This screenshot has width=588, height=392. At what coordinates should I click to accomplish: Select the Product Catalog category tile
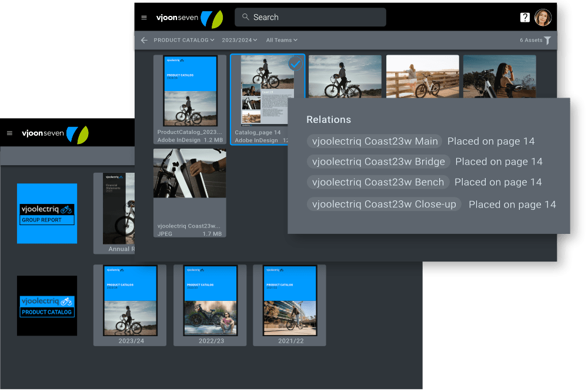47,306
